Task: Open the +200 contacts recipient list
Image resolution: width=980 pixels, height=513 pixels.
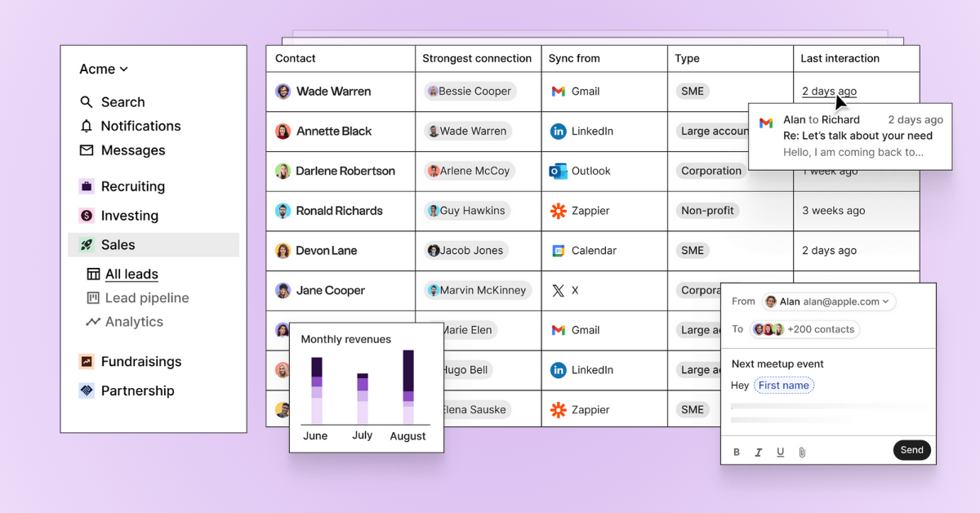Action: (x=804, y=329)
